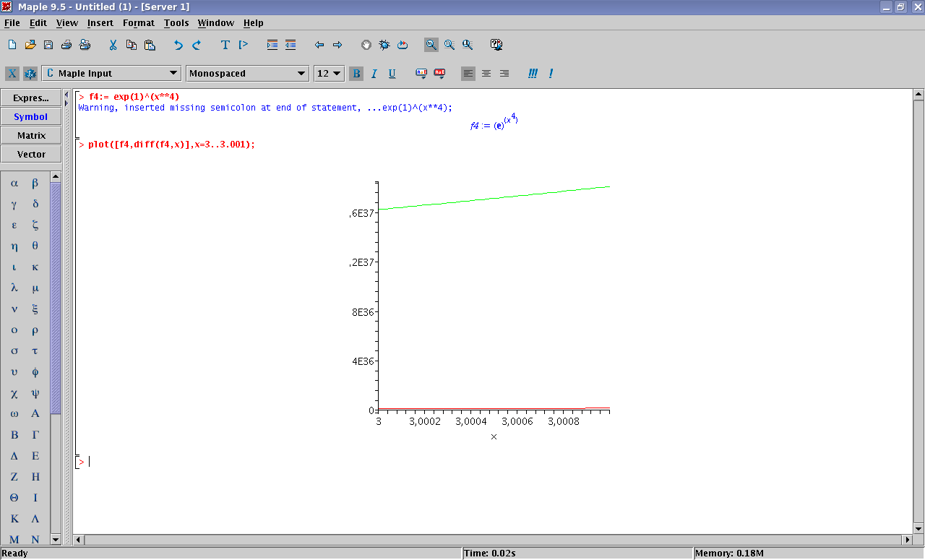
Task: Insert text region with T icon
Action: tap(225, 45)
